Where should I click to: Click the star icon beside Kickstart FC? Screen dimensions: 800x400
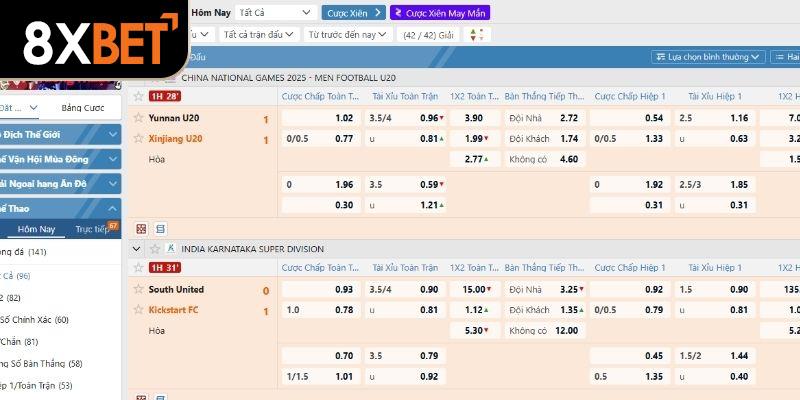tap(138, 310)
